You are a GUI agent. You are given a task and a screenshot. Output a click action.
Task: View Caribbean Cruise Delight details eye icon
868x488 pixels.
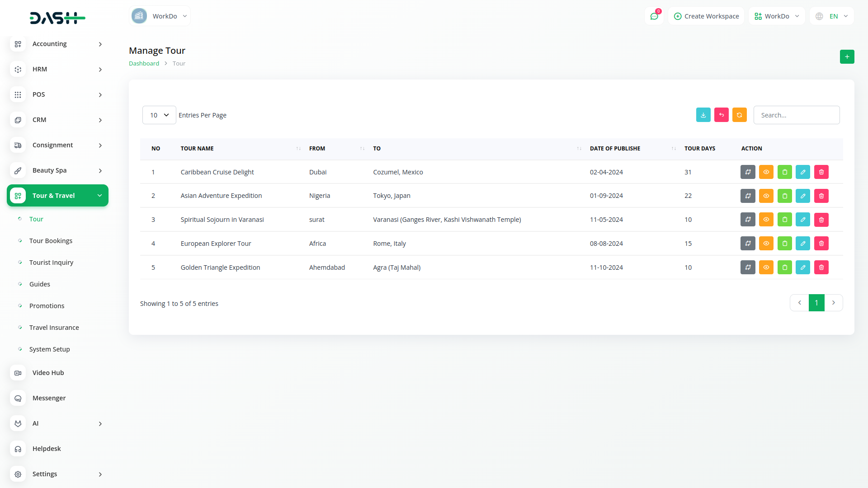766,172
